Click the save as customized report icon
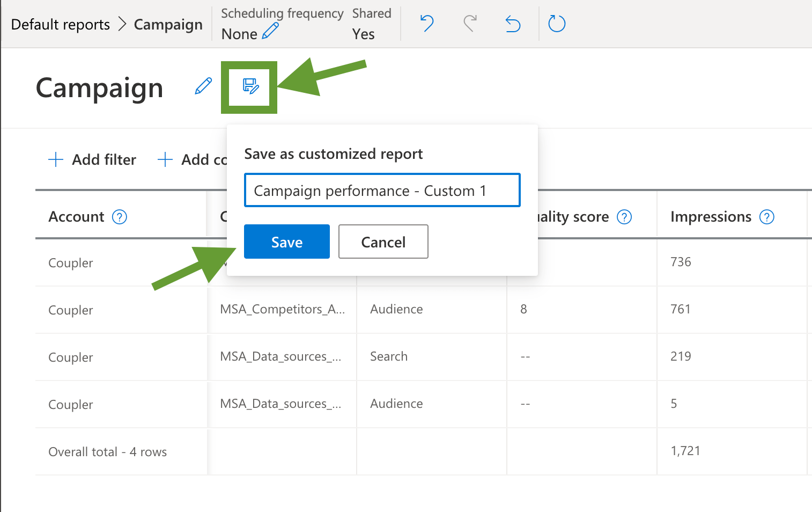812x512 pixels. [x=250, y=86]
